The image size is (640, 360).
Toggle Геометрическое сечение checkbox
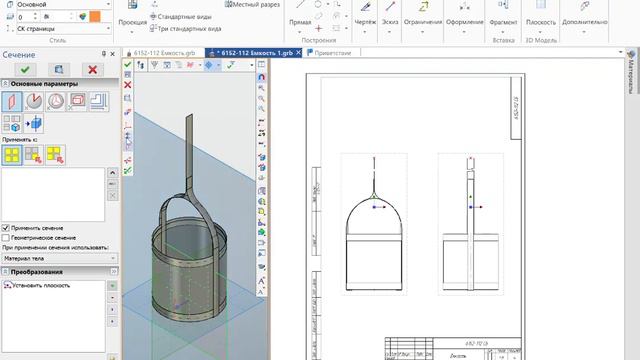pos(6,238)
